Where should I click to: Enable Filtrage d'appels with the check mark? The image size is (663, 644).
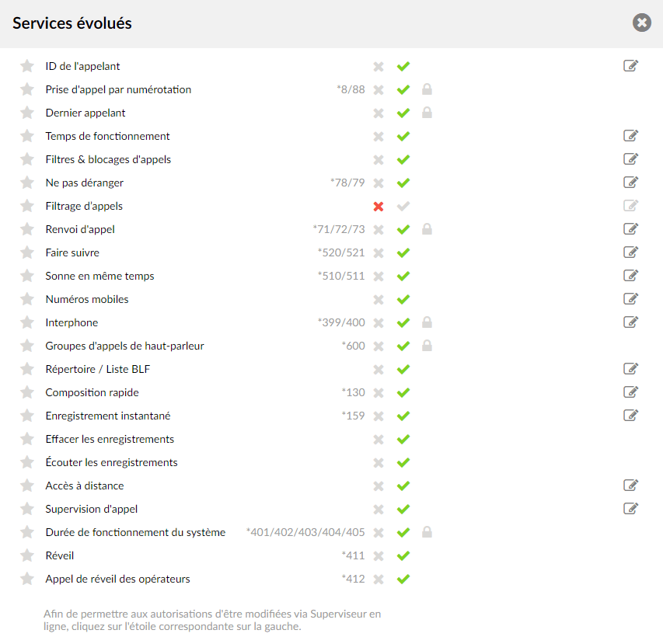(x=403, y=206)
